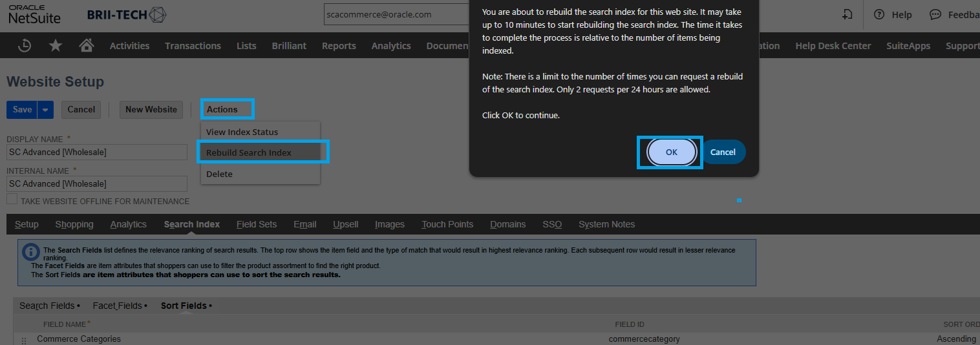
Task: Click the Field ID column header
Action: [630, 324]
